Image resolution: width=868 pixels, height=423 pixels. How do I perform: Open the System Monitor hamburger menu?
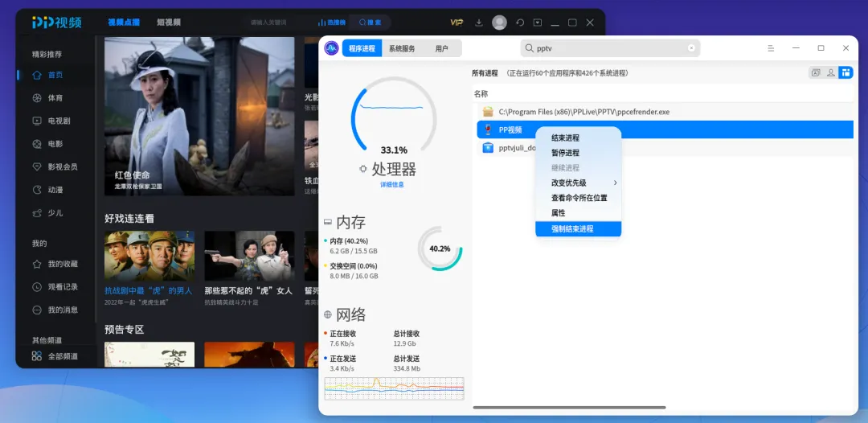(771, 48)
